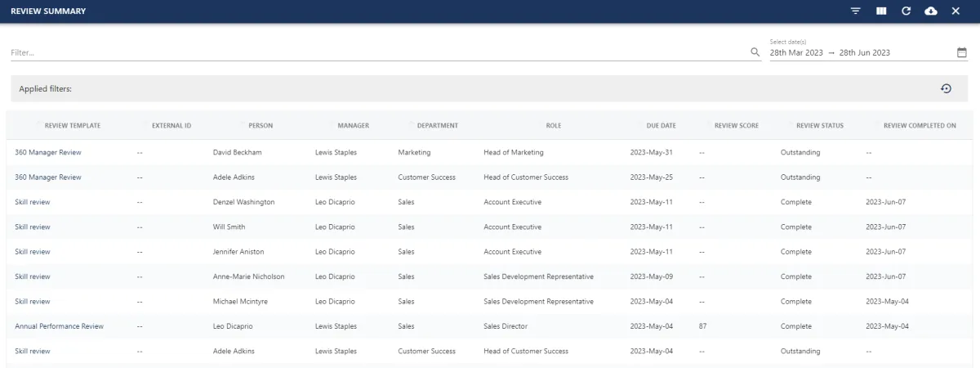980x368 pixels.
Task: Click the due date 2023-May-09
Action: click(652, 276)
